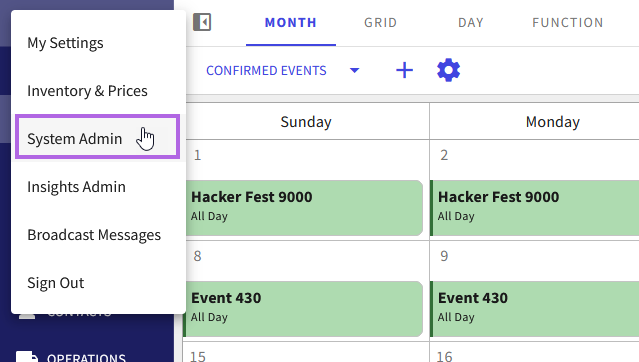The height and width of the screenshot is (362, 639).
Task: Switch to the Day tab
Action: point(471,22)
